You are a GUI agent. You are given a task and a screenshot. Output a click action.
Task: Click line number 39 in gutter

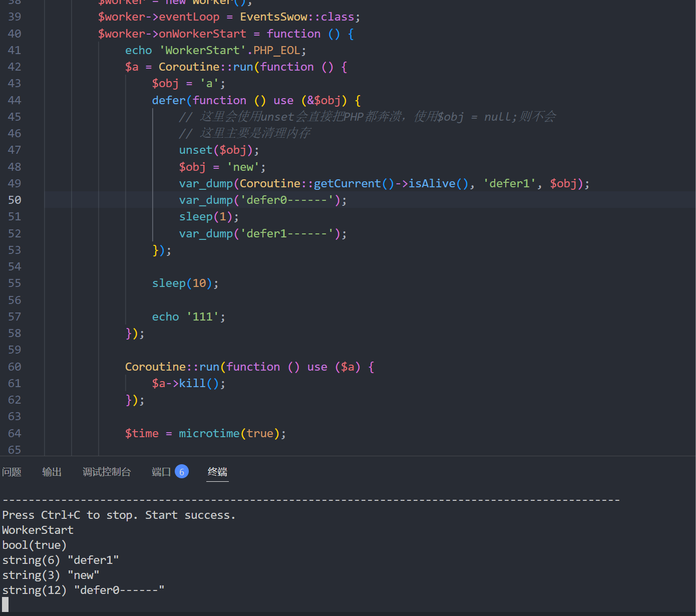[15, 17]
